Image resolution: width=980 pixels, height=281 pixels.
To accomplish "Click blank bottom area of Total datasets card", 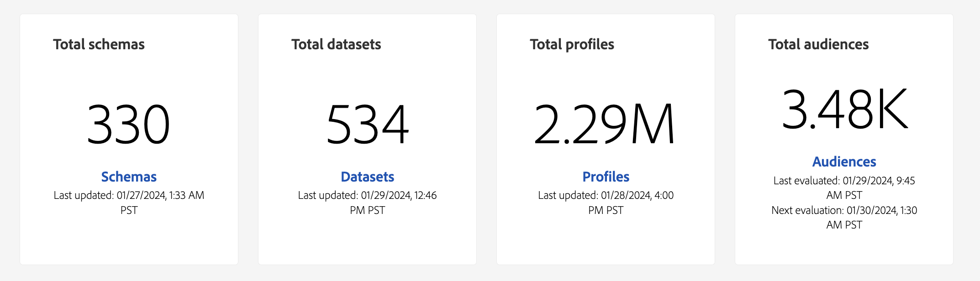I will (x=367, y=242).
